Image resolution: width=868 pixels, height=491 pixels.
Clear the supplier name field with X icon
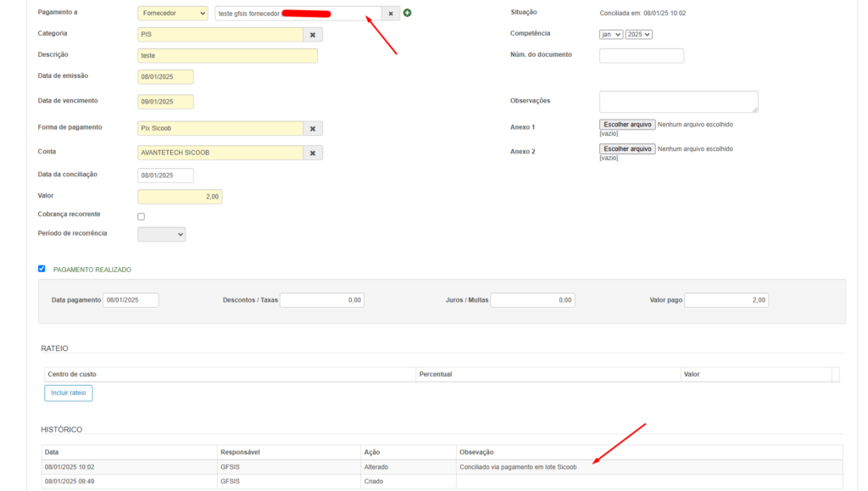391,14
